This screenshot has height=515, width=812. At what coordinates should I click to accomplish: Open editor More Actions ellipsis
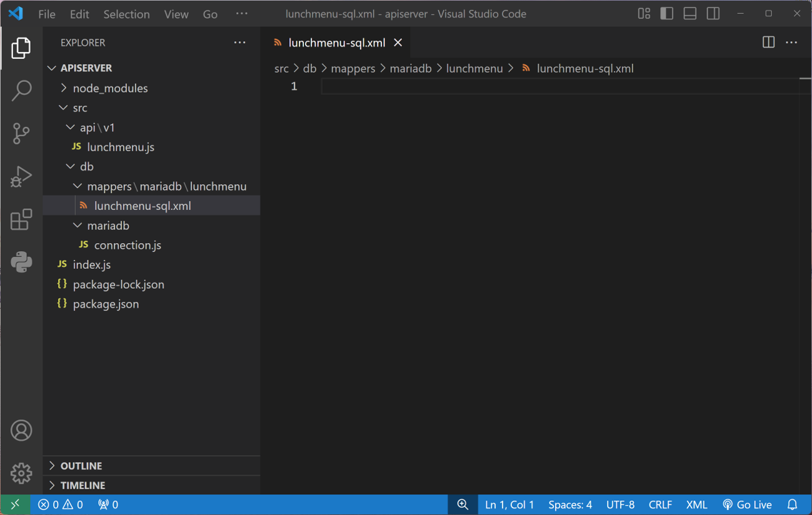click(791, 42)
